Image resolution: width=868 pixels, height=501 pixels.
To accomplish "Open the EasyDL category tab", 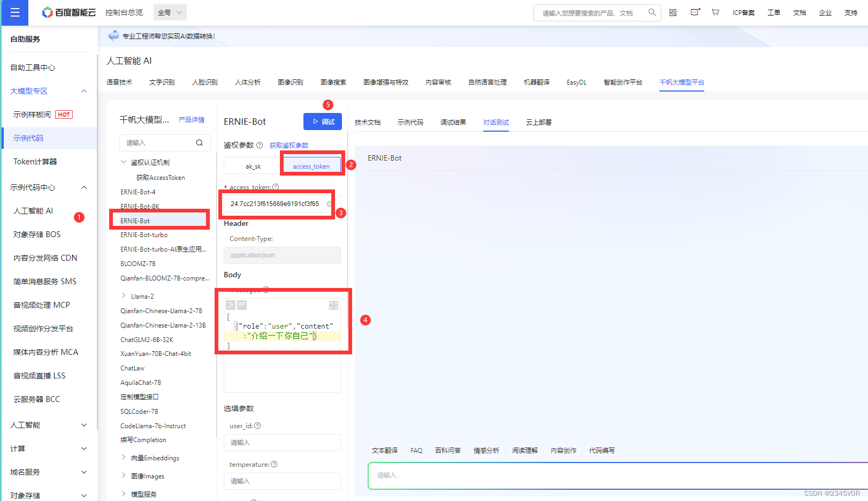I will (x=577, y=82).
